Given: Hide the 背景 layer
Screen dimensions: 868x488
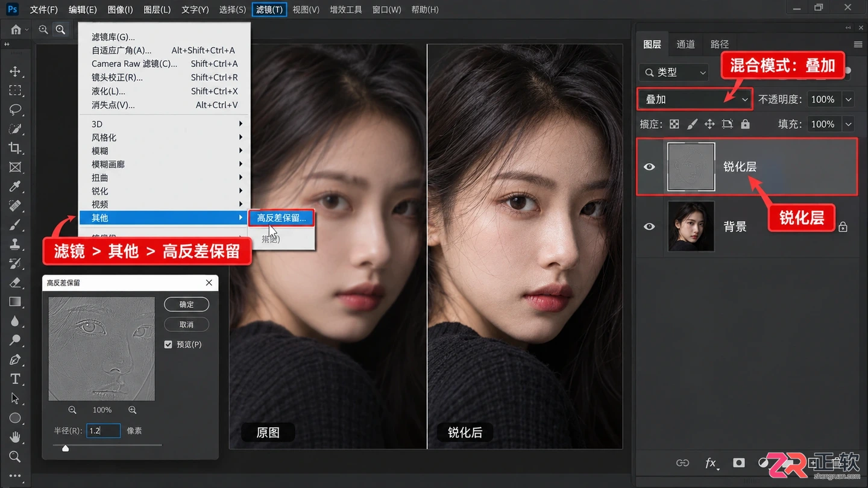Looking at the screenshot, I should pos(649,227).
